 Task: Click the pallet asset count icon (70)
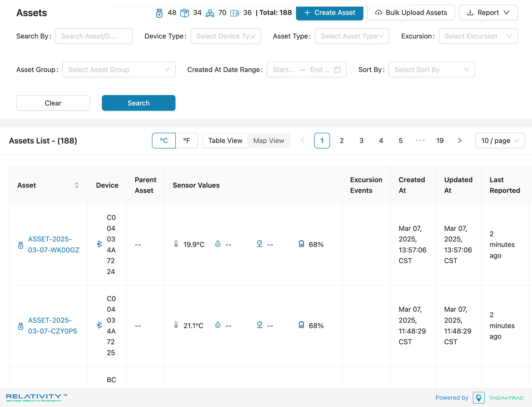[210, 13]
